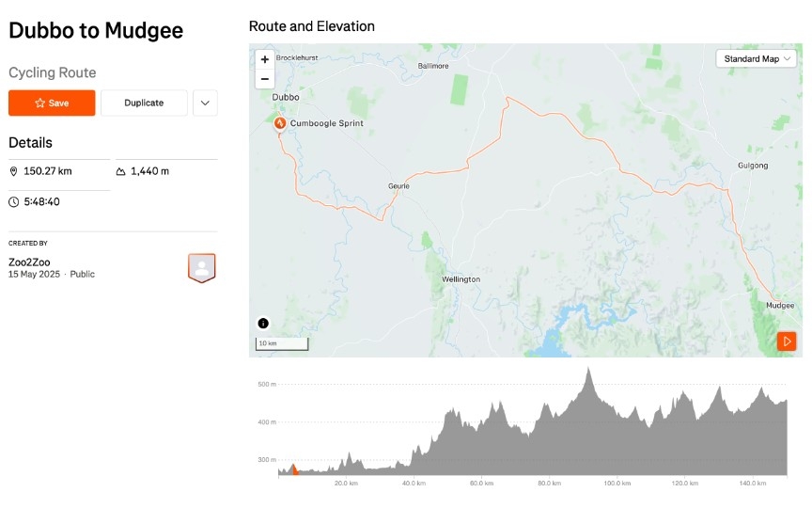Viewport: 812px width, 508px height.
Task: Click the clock icon beside estimated time
Action: pyautogui.click(x=14, y=201)
